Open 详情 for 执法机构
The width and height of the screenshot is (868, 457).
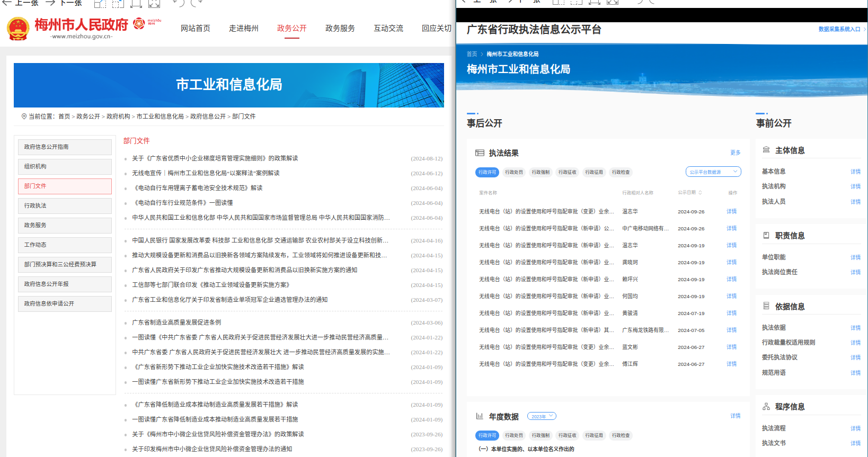click(856, 186)
